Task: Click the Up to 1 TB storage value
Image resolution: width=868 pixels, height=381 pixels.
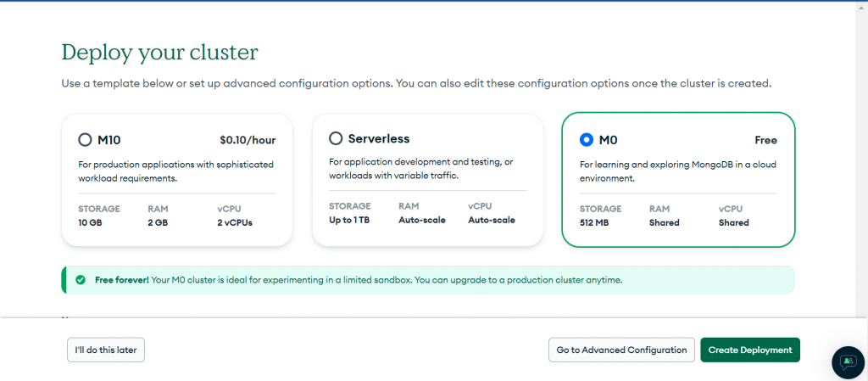Action: (x=350, y=220)
